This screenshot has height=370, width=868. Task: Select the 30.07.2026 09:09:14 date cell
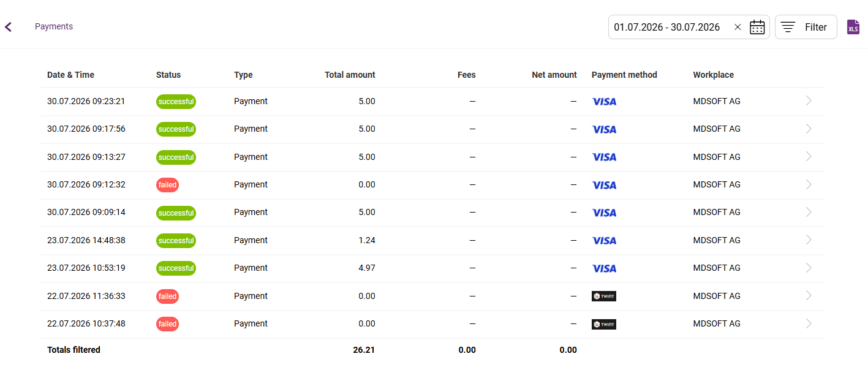click(86, 212)
